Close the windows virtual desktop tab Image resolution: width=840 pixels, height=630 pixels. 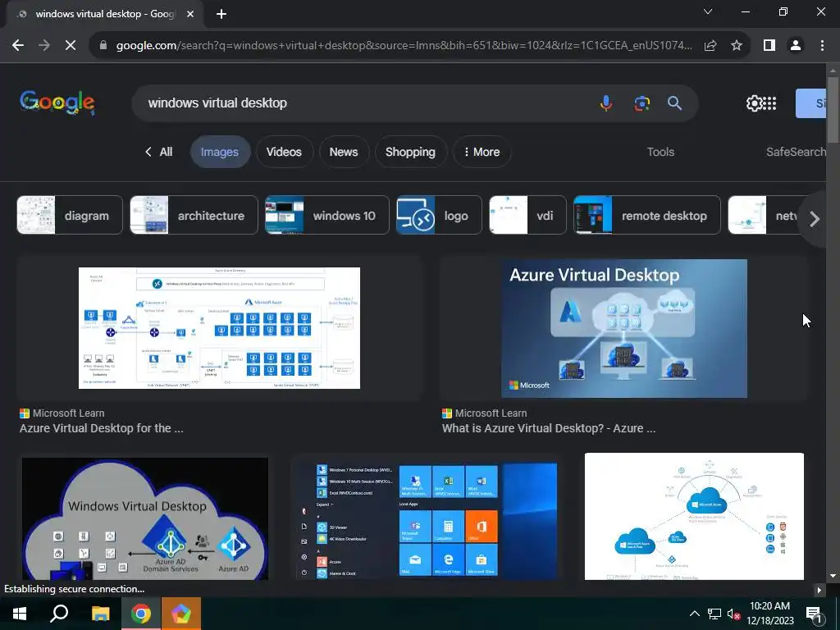(x=190, y=14)
